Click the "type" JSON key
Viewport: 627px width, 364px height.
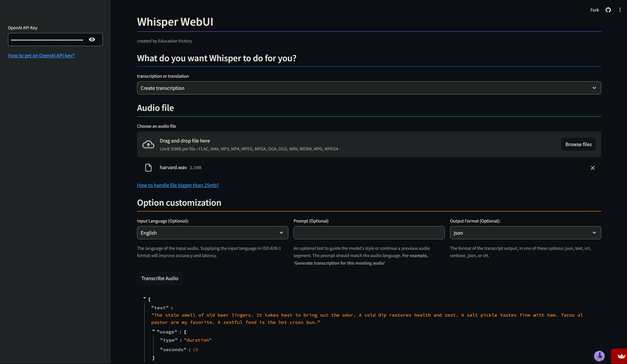tap(169, 340)
